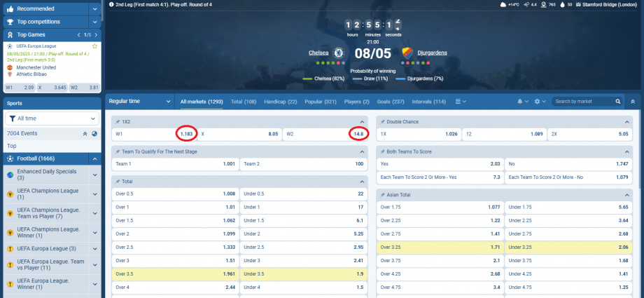
Task: Switch to the Handicap (22) tab
Action: (x=281, y=101)
